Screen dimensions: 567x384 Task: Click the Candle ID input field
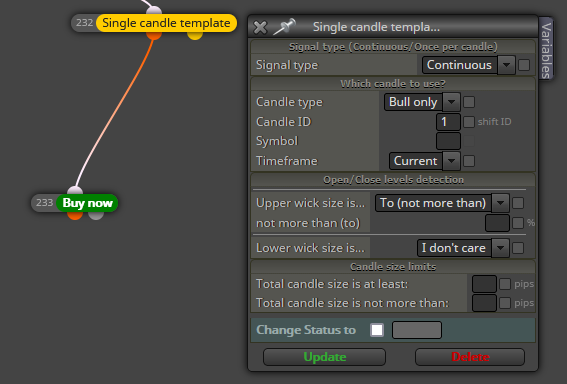click(x=448, y=122)
